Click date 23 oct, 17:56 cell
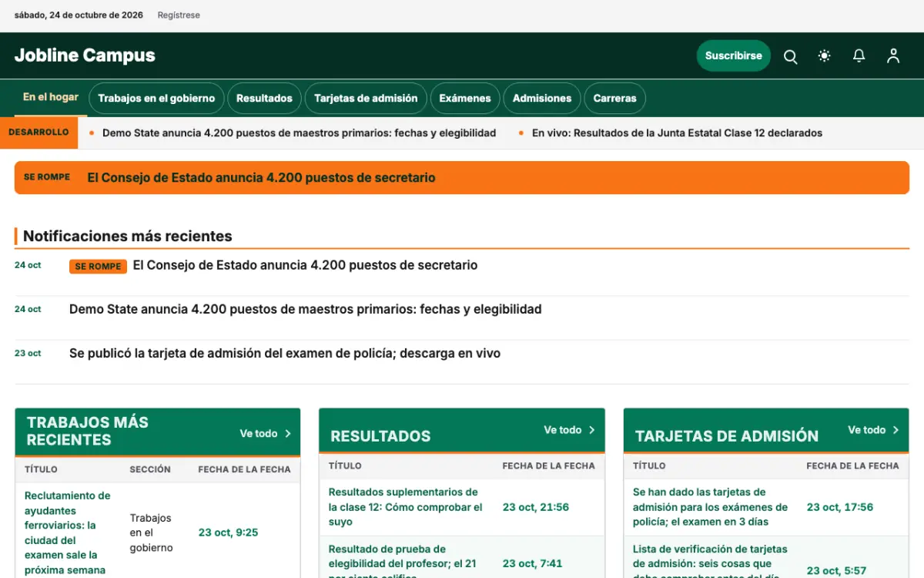This screenshot has height=578, width=924. [x=840, y=507]
